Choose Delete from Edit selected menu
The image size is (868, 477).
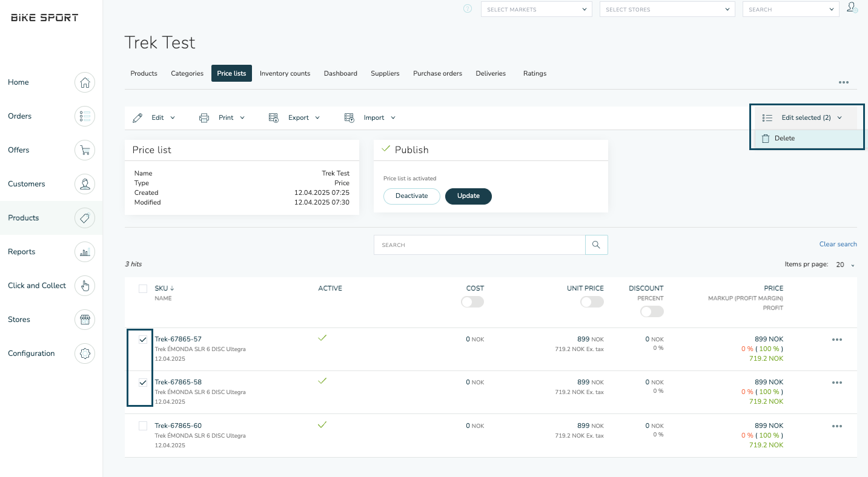click(784, 139)
